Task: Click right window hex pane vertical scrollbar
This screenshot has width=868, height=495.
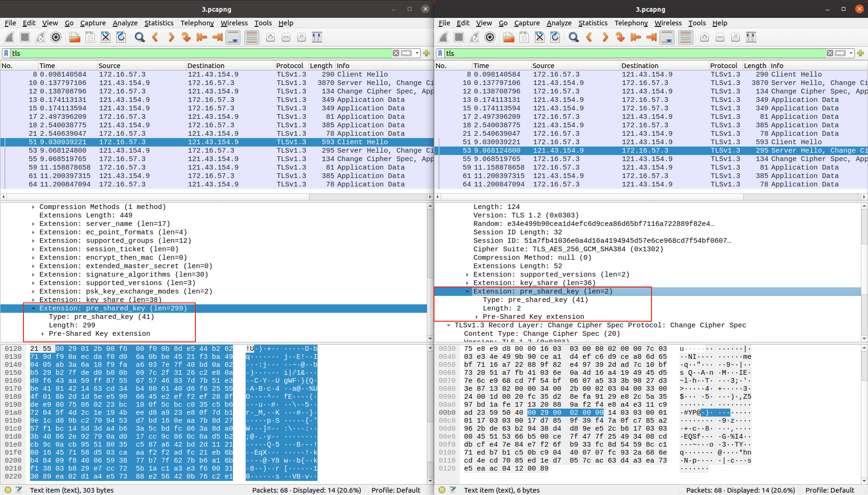Action: (x=864, y=415)
